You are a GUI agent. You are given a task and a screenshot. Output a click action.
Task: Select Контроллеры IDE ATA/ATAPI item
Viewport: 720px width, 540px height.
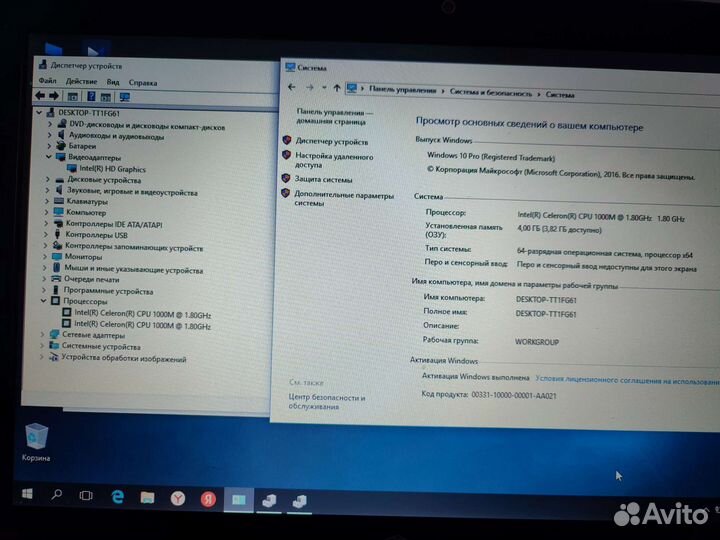click(114, 224)
